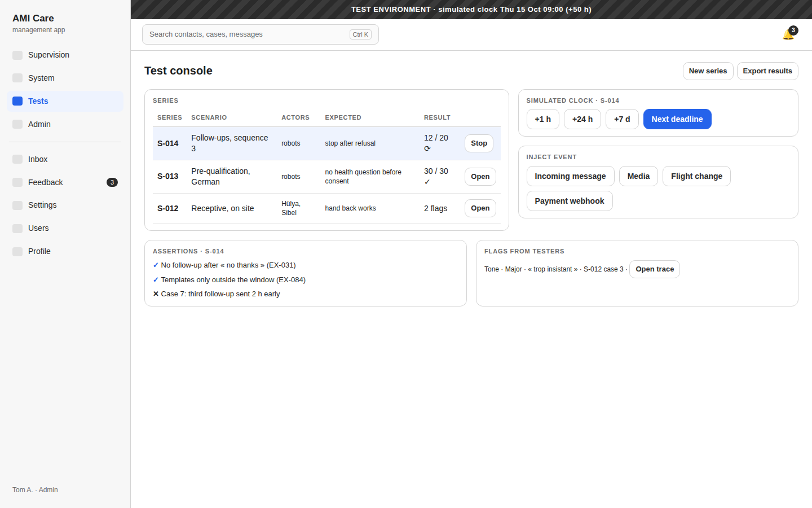
Task: Advance simulated clock by +7 d
Action: 622,119
